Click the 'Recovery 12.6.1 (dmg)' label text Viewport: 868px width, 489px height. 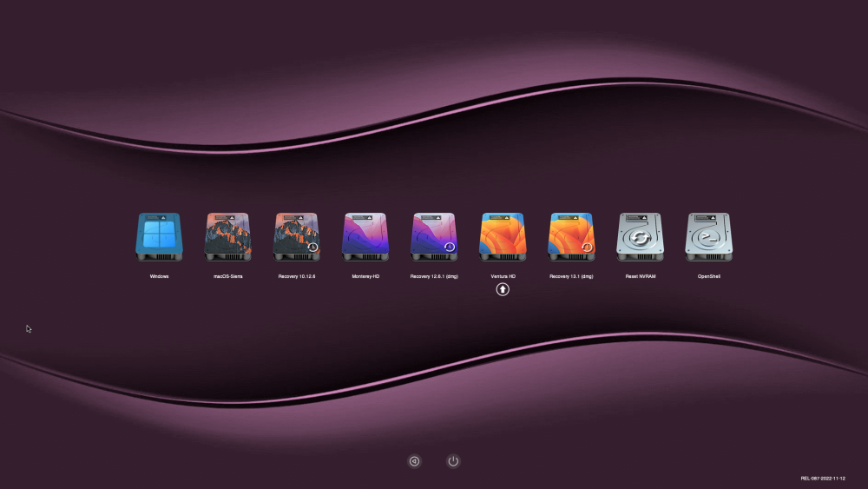(x=434, y=276)
